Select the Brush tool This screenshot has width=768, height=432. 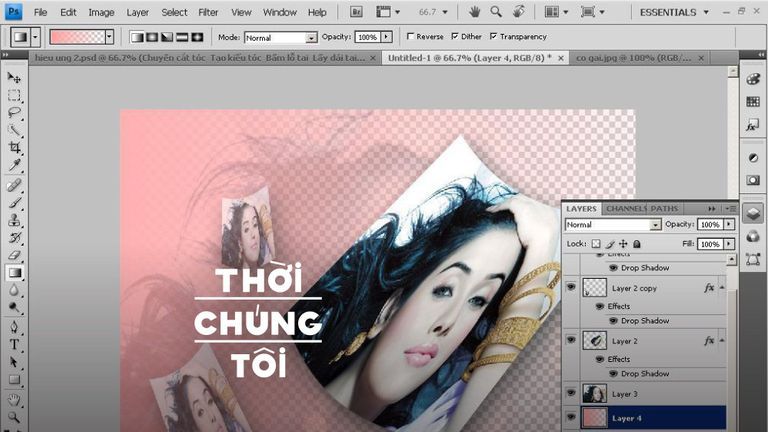[14, 203]
